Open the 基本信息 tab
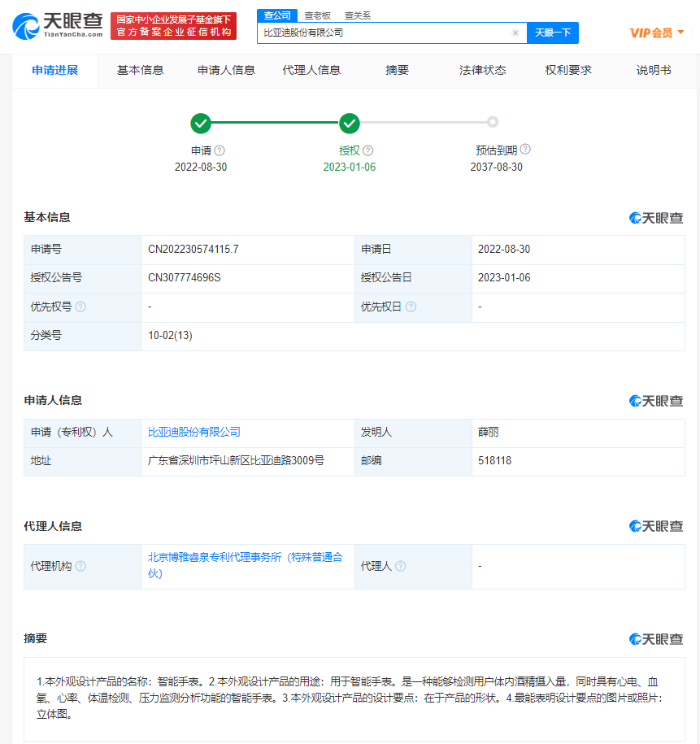700x744 pixels. pos(141,71)
